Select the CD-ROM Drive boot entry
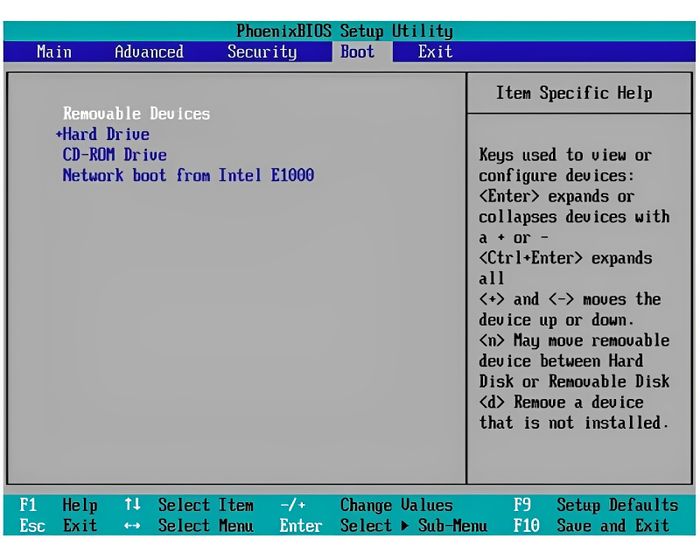Image resolution: width=700 pixels, height=560 pixels. [115, 155]
